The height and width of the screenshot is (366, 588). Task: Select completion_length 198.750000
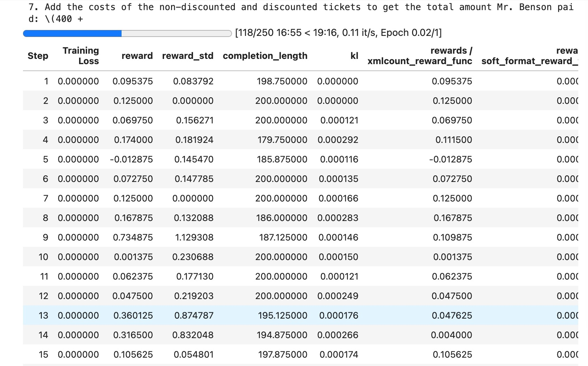click(282, 81)
